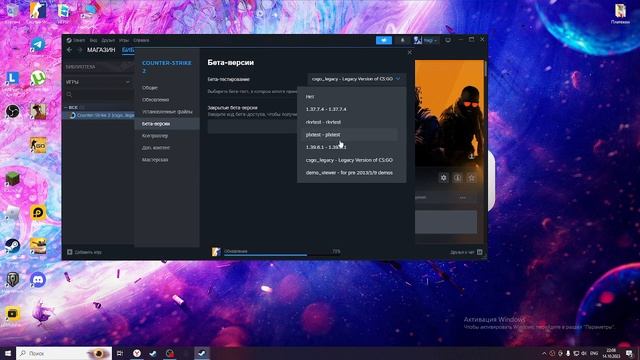Open "Друзья и чат" panel
The width and height of the screenshot is (640, 360).
(466, 252)
